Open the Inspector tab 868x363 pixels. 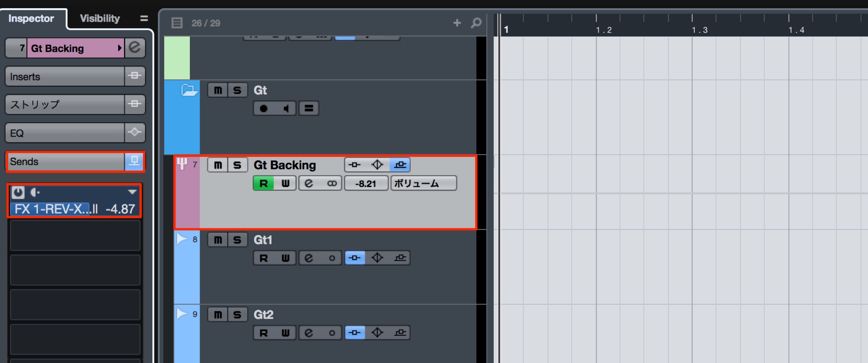pyautogui.click(x=31, y=18)
